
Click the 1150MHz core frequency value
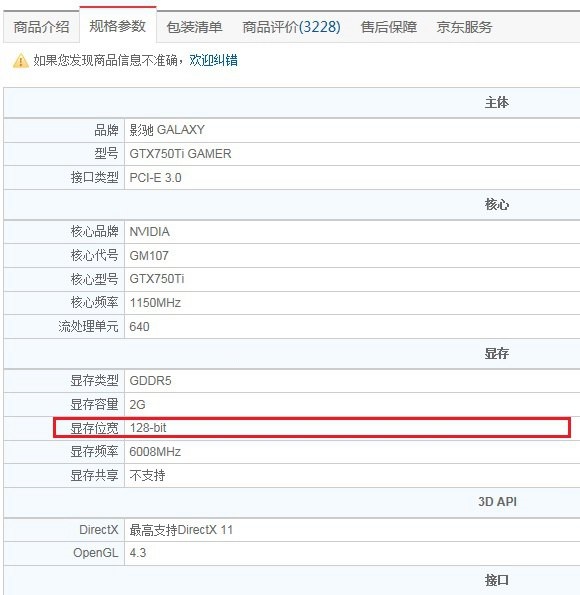tap(155, 303)
